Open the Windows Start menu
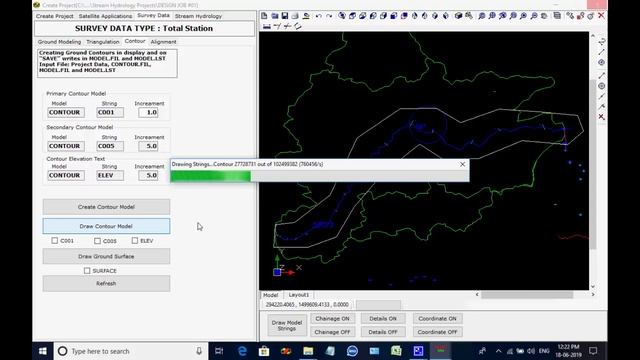The image size is (640, 360). click(x=42, y=351)
